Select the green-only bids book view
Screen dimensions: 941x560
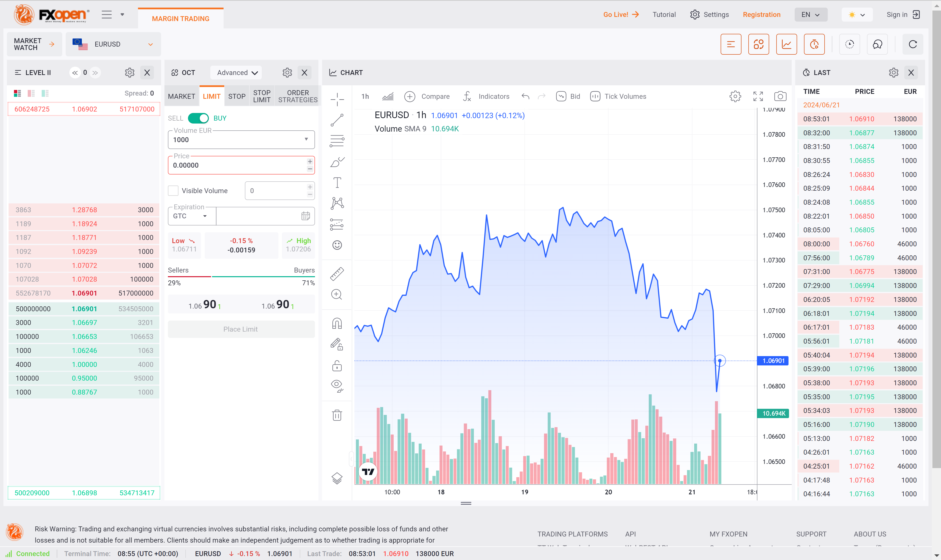click(x=45, y=93)
